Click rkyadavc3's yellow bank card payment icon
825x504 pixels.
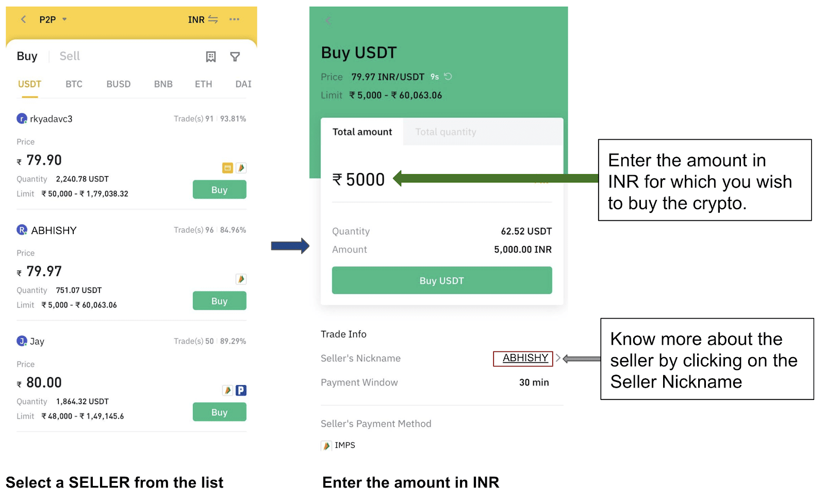tap(227, 168)
